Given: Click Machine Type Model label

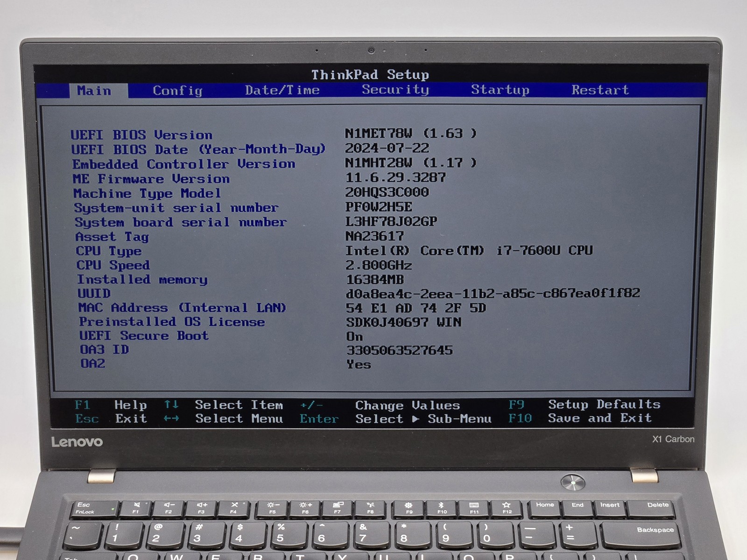Looking at the screenshot, I should (x=147, y=193).
